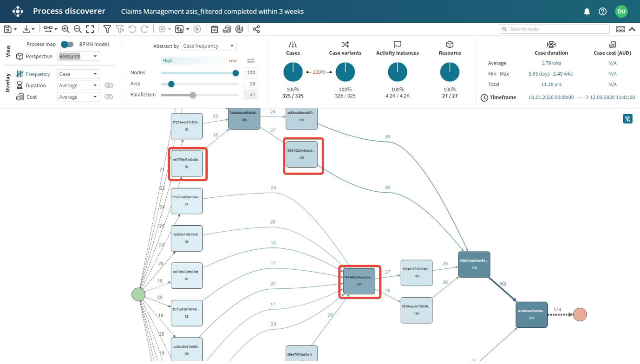Click the Frequency overlay label
This screenshot has height=364, width=640.
pos(38,74)
